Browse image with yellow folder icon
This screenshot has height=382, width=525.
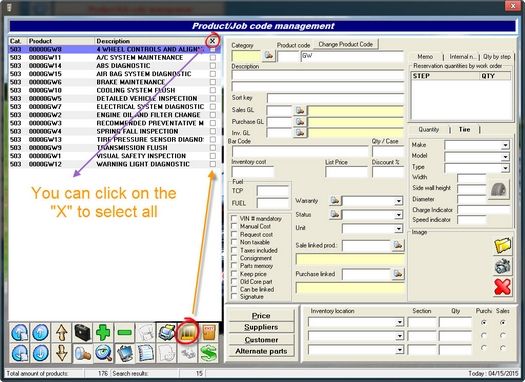point(503,246)
